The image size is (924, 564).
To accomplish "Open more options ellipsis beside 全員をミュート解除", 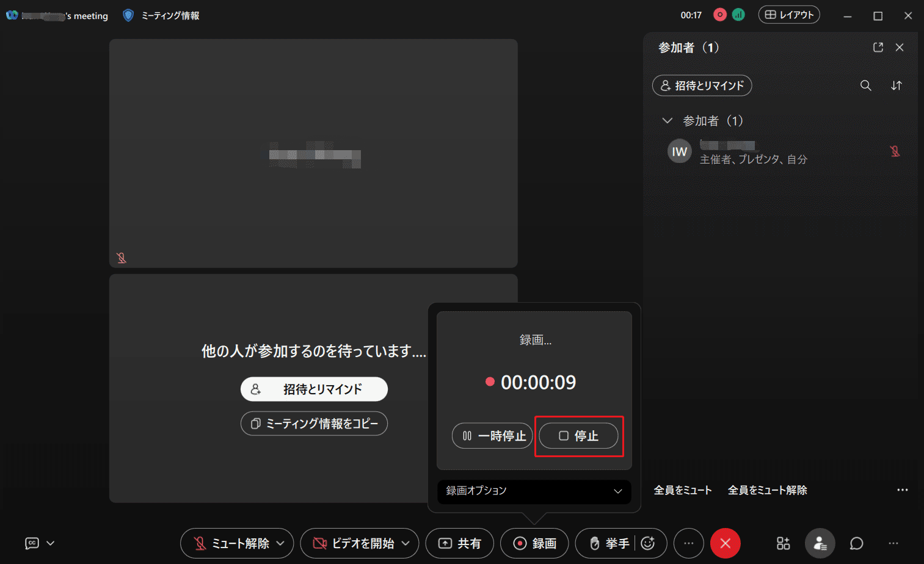I will tap(903, 490).
